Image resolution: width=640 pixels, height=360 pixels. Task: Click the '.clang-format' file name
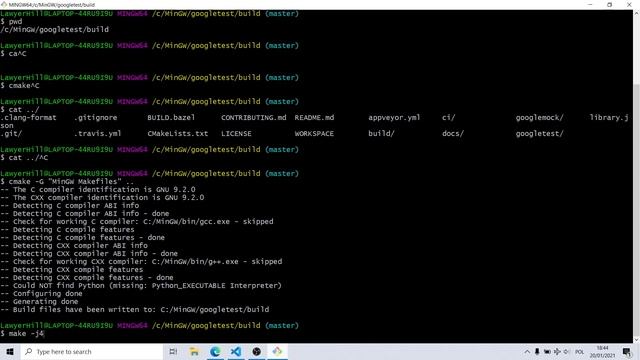coord(28,118)
